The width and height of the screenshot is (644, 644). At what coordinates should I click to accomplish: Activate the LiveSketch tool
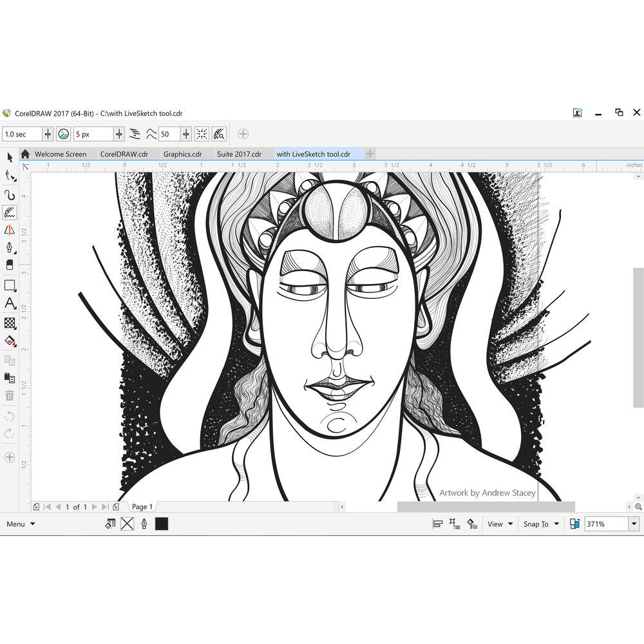tap(10, 212)
